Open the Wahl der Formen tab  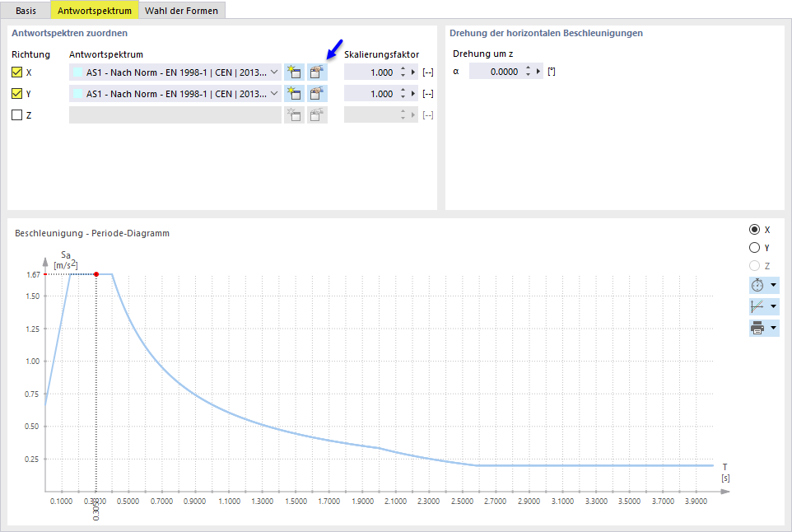(x=181, y=11)
